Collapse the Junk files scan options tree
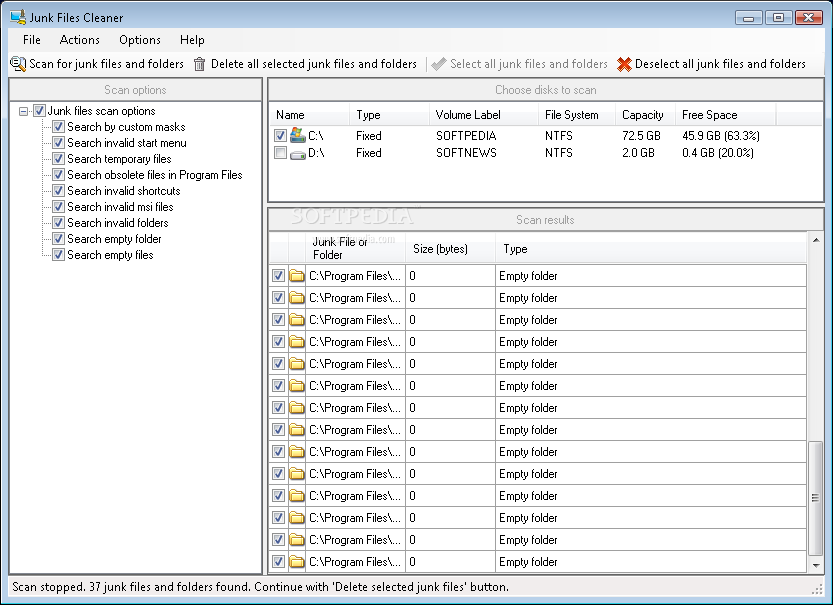Screen dimensions: 833x605 pyautogui.click(x=23, y=111)
